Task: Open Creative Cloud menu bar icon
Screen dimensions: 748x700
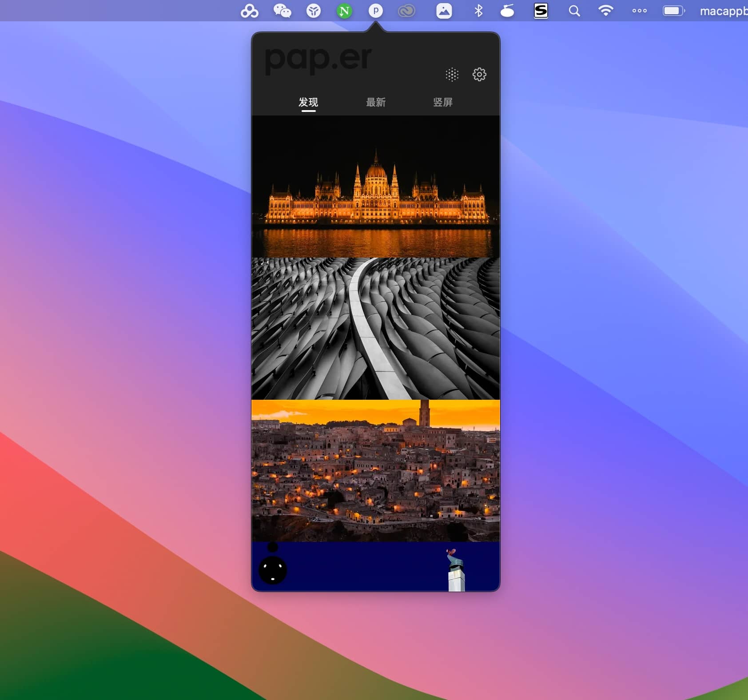Action: 406,11
